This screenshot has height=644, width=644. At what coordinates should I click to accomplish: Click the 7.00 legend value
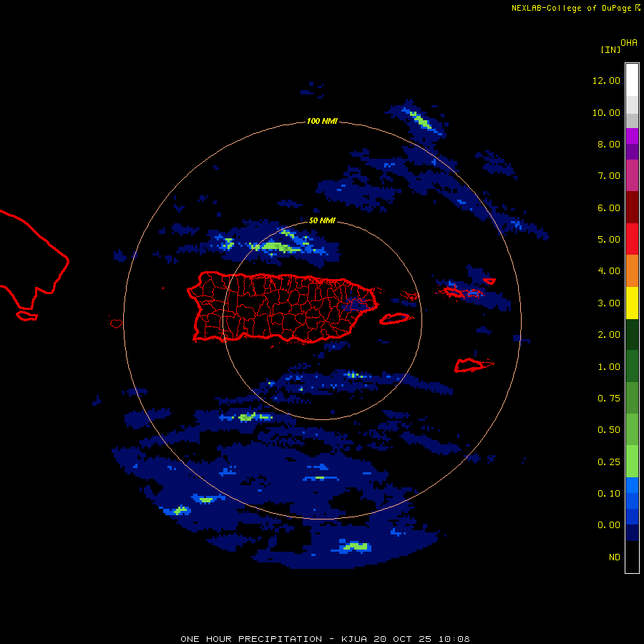coord(609,176)
